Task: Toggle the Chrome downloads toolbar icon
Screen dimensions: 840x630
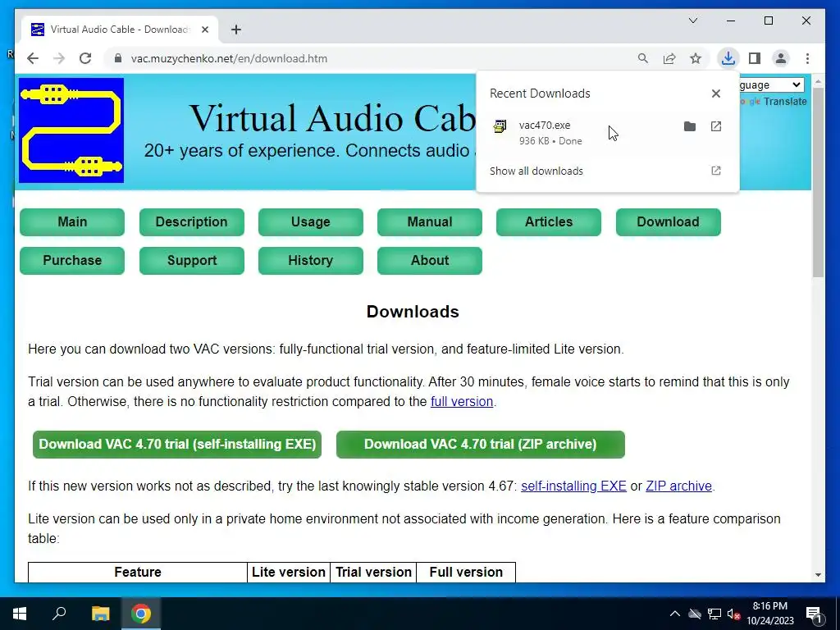Action: click(728, 58)
